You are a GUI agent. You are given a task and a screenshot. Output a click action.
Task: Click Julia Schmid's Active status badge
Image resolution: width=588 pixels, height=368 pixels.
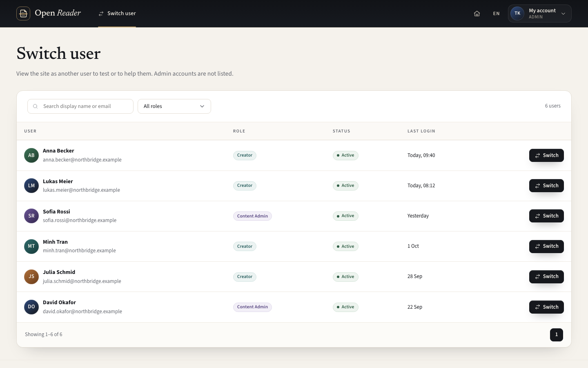(x=345, y=277)
